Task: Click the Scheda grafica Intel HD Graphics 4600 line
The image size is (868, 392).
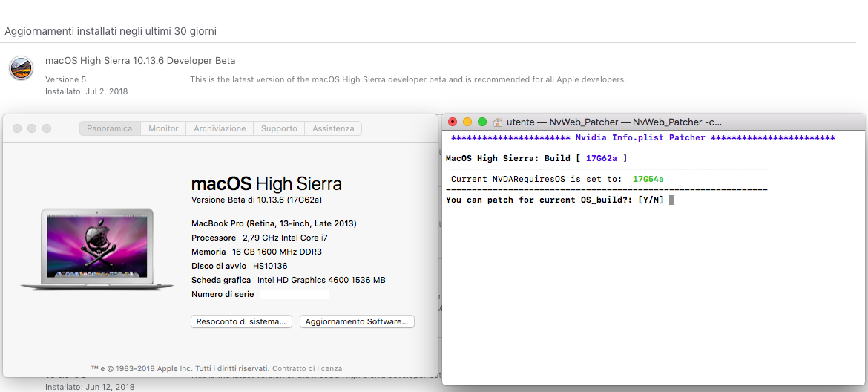Action: point(289,280)
